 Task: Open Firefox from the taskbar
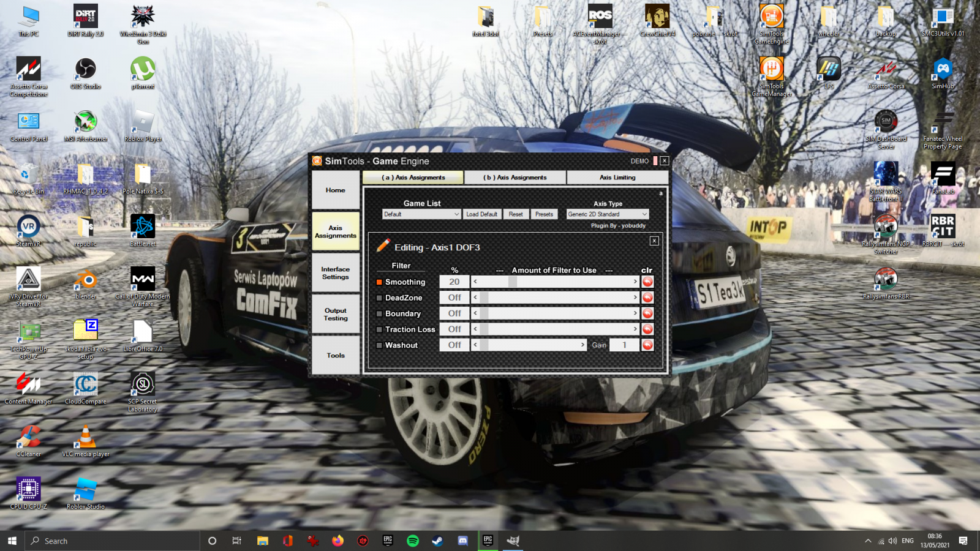pyautogui.click(x=337, y=541)
